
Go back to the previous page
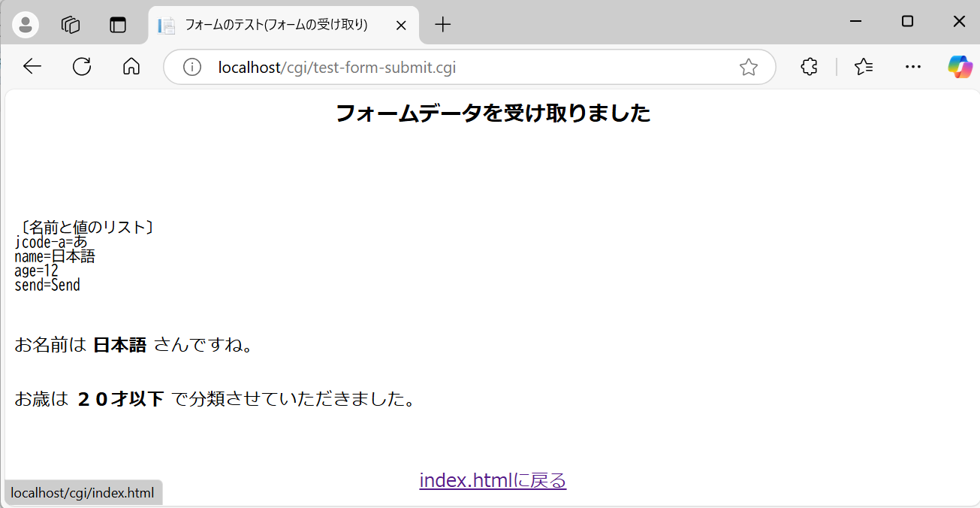[x=32, y=67]
